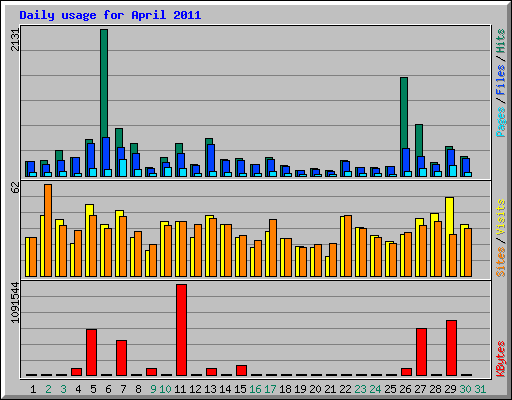
Task: Click green weekend day label "17"
Action: (x=270, y=389)
